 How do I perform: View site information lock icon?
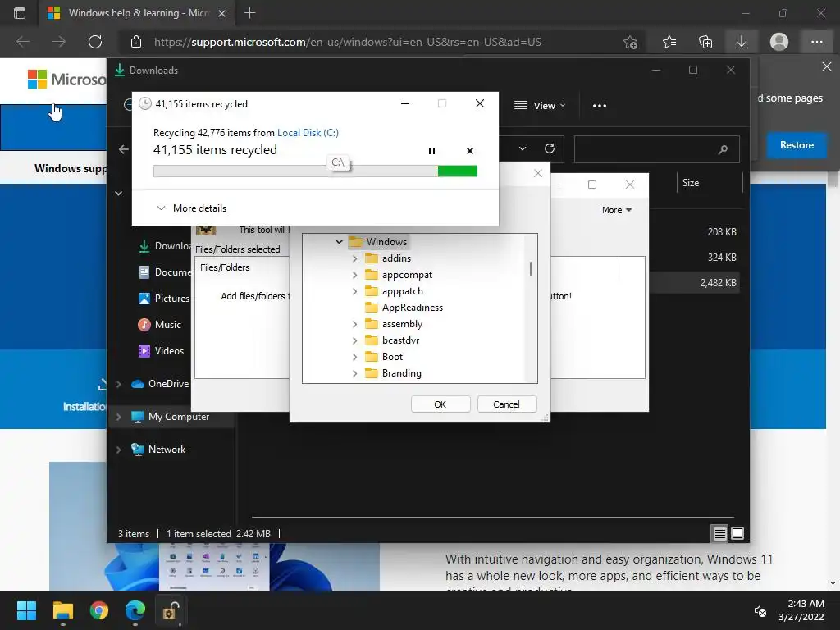point(136,42)
